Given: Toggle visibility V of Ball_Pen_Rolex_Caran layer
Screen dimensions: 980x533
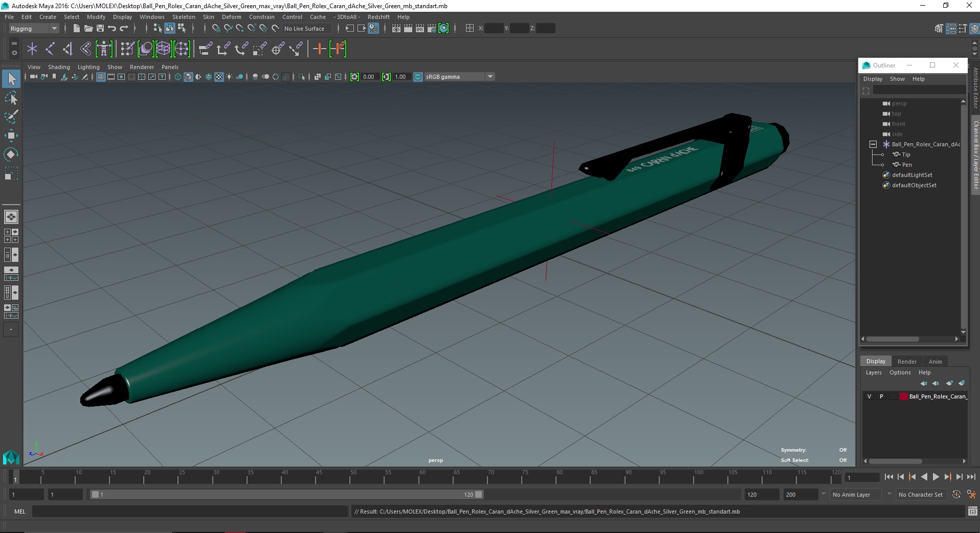Looking at the screenshot, I should 869,396.
